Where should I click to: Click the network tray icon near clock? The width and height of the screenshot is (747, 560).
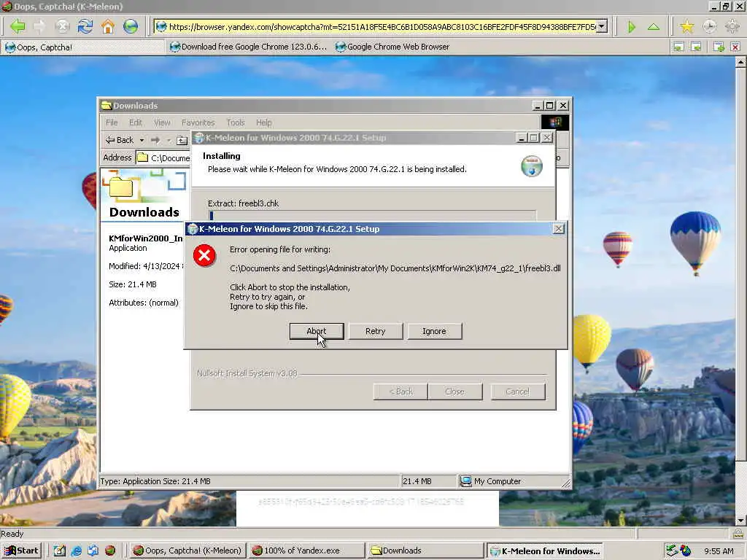coord(672,551)
